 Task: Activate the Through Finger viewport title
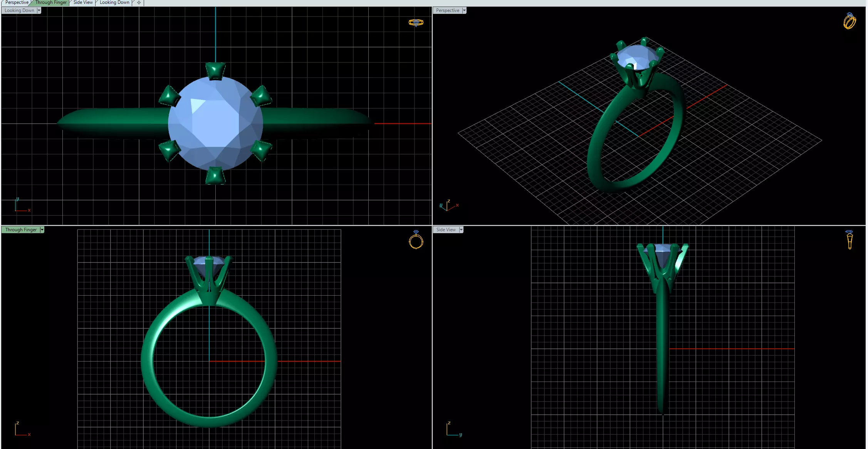click(x=21, y=230)
